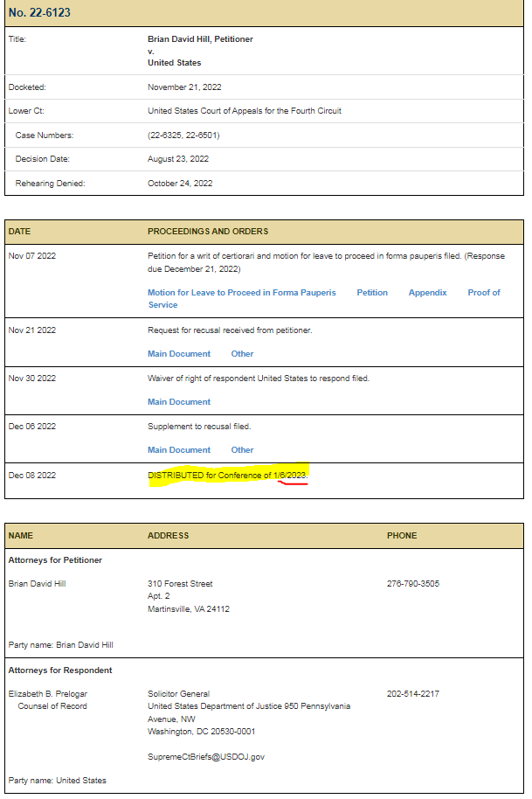Select Solicitor General address line
532x799 pixels.
(x=178, y=693)
